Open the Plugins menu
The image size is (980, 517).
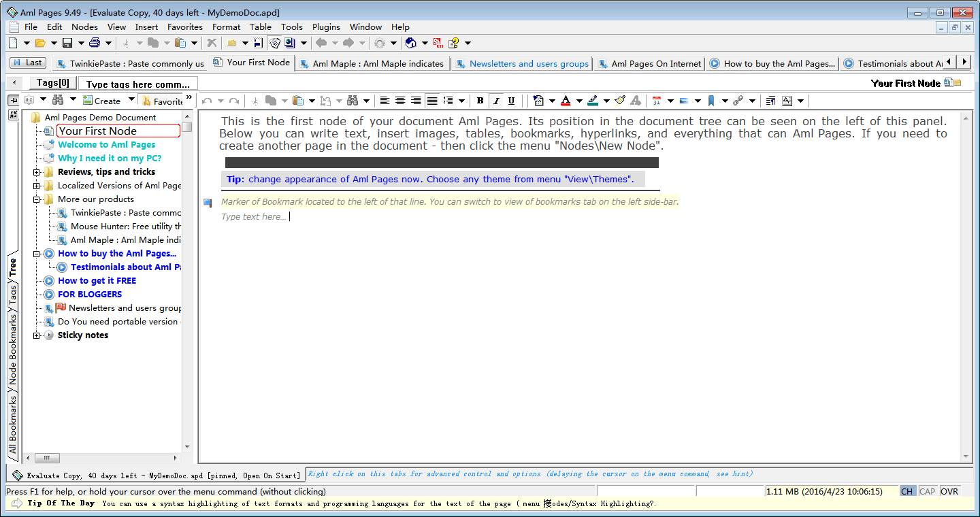[326, 27]
